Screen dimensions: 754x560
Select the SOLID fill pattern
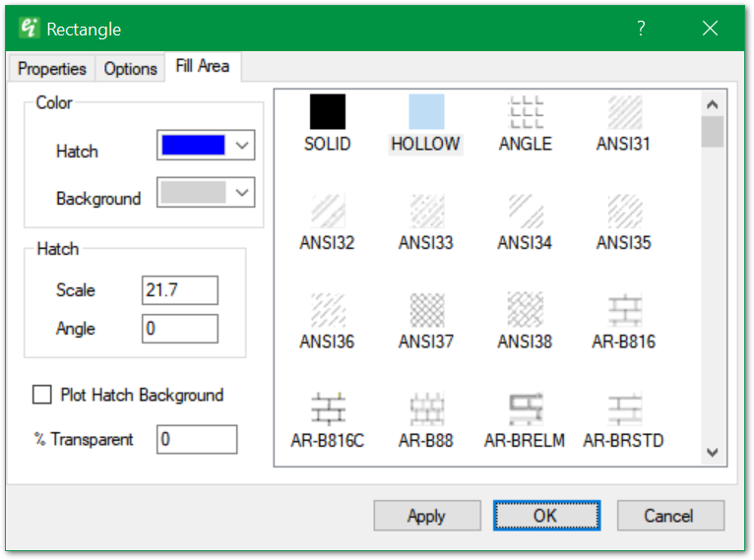tap(328, 123)
